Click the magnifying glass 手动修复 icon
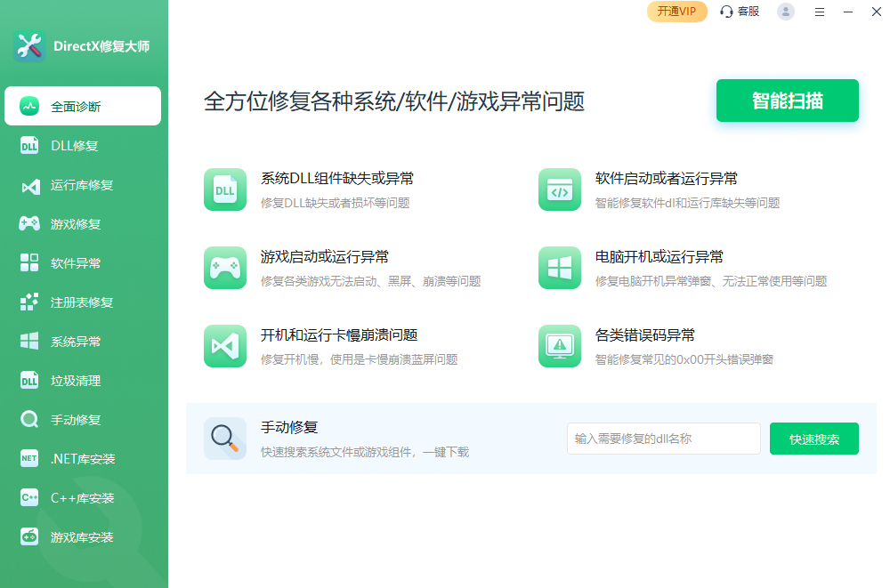This screenshot has height=588, width=890. (224, 439)
